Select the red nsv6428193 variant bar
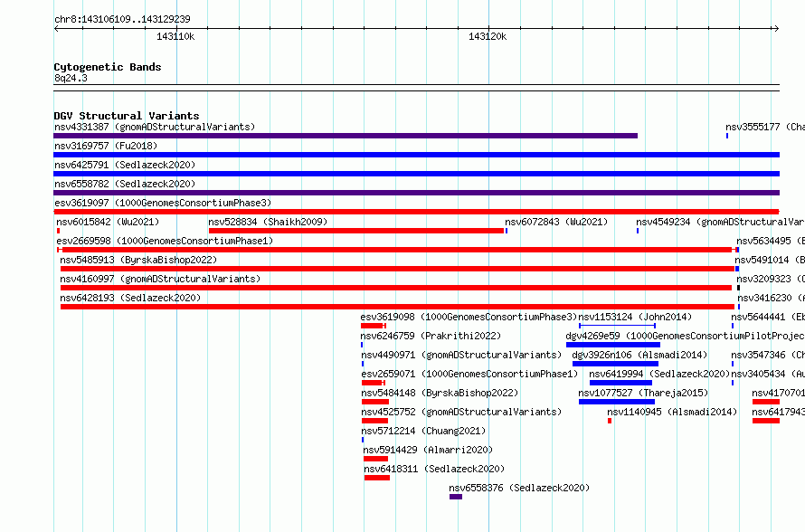The width and height of the screenshot is (805, 532). [x=397, y=307]
